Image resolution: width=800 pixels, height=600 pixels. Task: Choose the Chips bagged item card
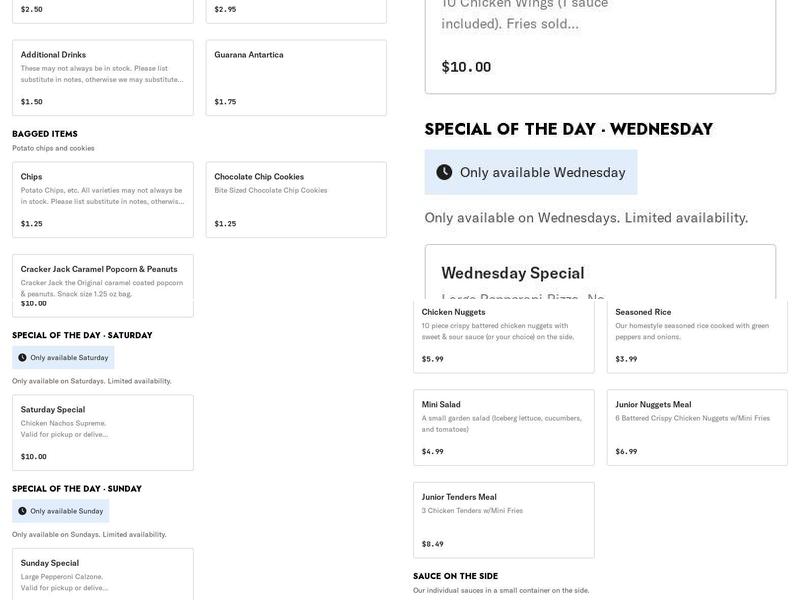coord(102,200)
